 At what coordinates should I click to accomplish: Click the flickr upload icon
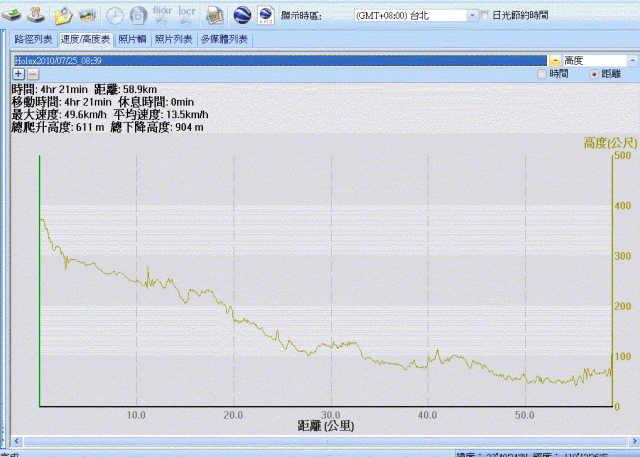tap(162, 15)
